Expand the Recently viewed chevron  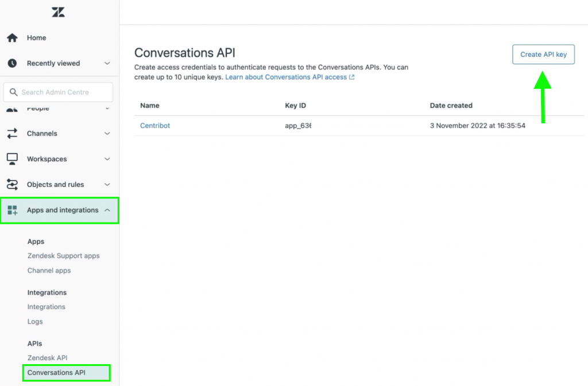tap(107, 64)
